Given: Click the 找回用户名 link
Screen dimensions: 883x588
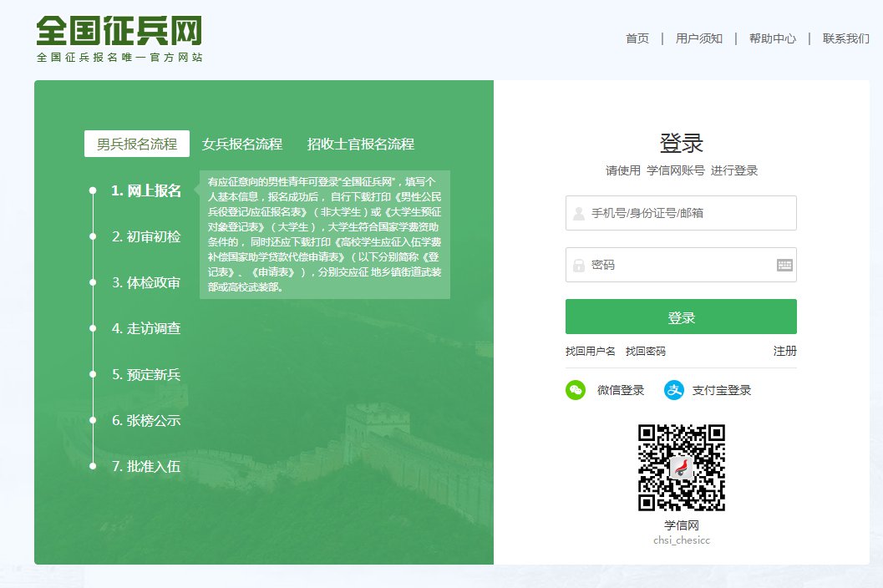Looking at the screenshot, I should coord(591,352).
